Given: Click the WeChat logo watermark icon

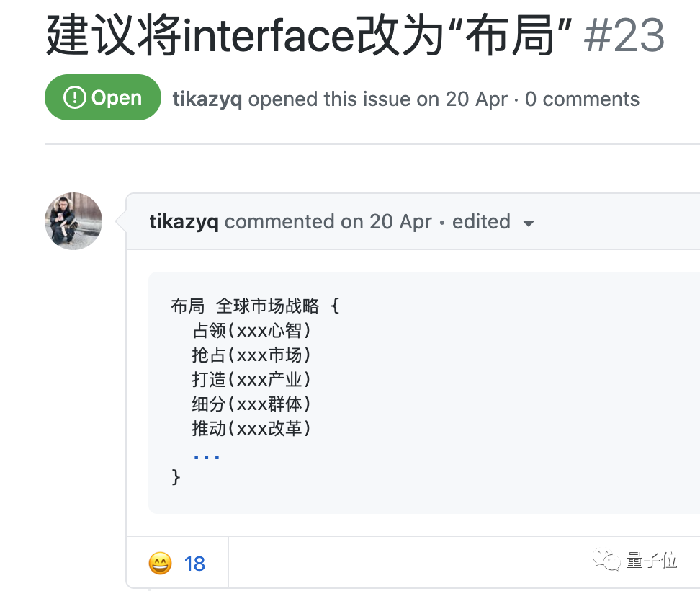Looking at the screenshot, I should point(606,560).
